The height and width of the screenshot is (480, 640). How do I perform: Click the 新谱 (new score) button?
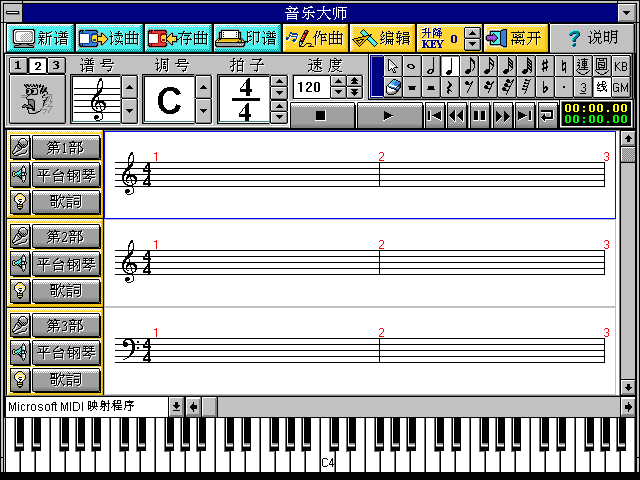coord(40,38)
